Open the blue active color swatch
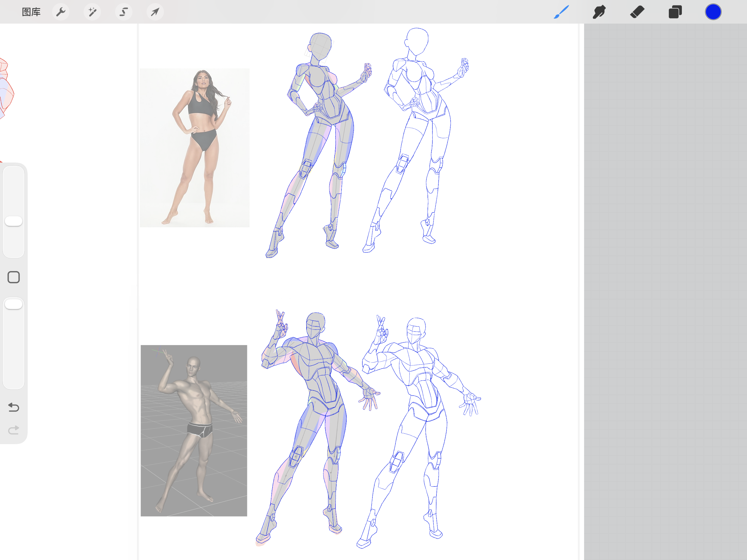Screen dimensions: 747x560 click(x=713, y=12)
